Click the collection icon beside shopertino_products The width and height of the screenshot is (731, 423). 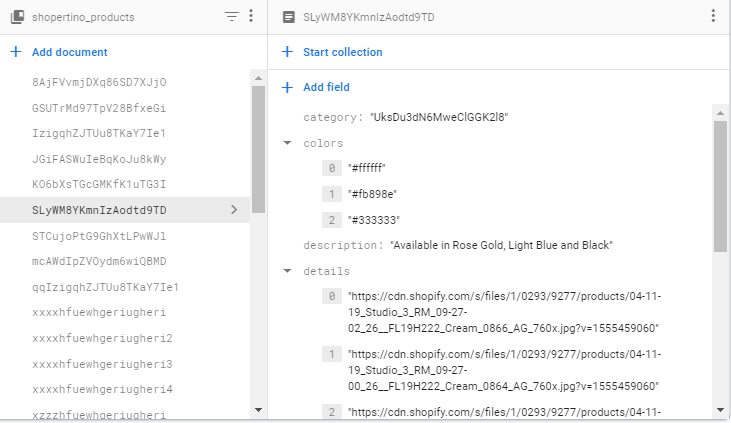tap(17, 17)
